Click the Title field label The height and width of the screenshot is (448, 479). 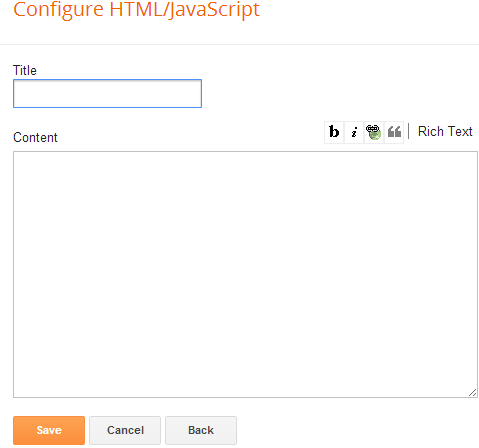coord(25,70)
